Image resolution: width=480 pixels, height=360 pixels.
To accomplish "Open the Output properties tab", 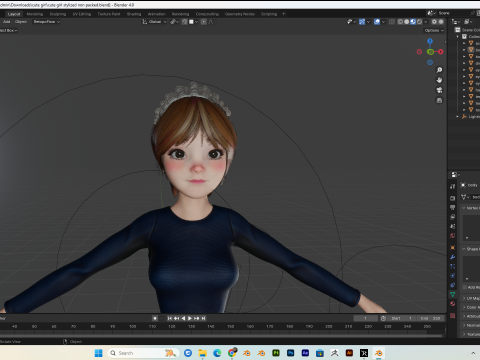I will click(452, 207).
